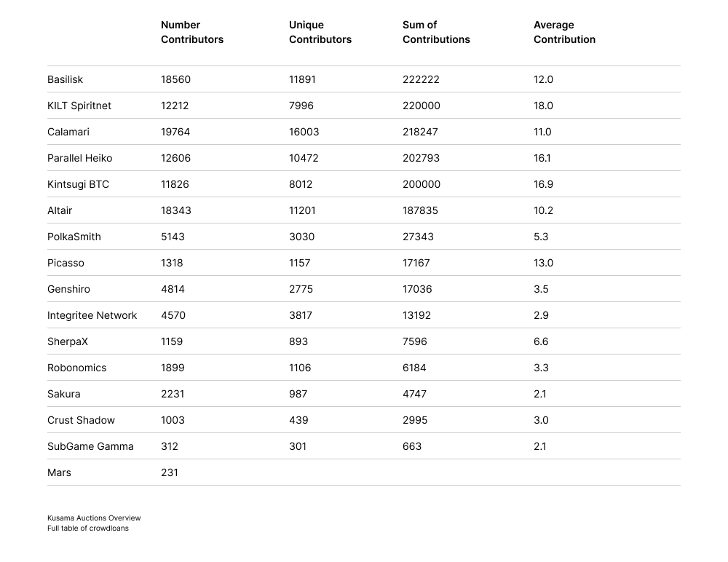The height and width of the screenshot is (562, 728).
Task: Select the Calamari crowdloan name
Action: pyautogui.click(x=68, y=132)
